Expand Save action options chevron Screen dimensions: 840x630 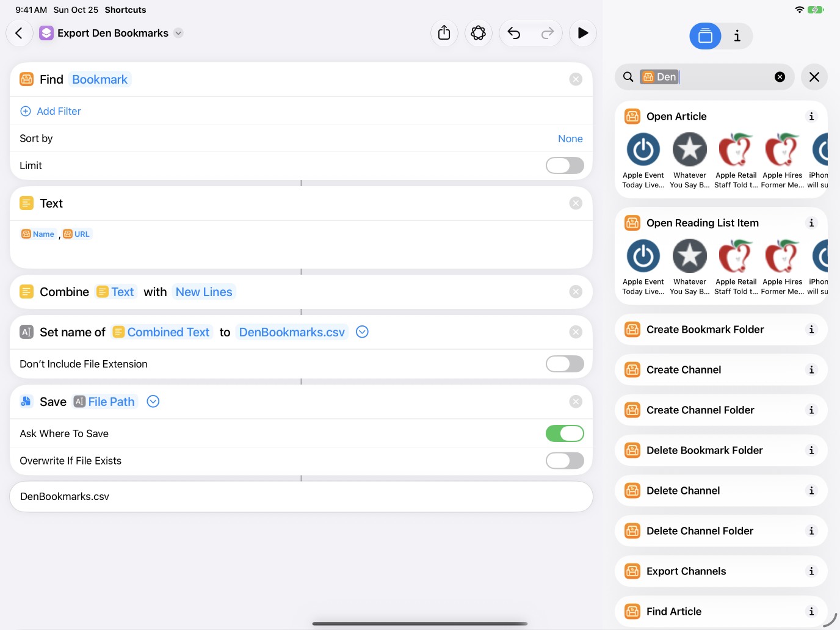click(x=153, y=402)
